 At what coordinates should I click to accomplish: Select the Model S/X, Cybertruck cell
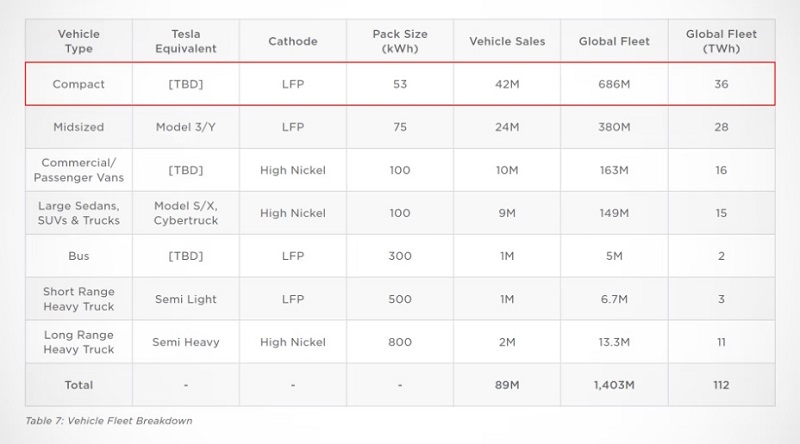(x=186, y=213)
